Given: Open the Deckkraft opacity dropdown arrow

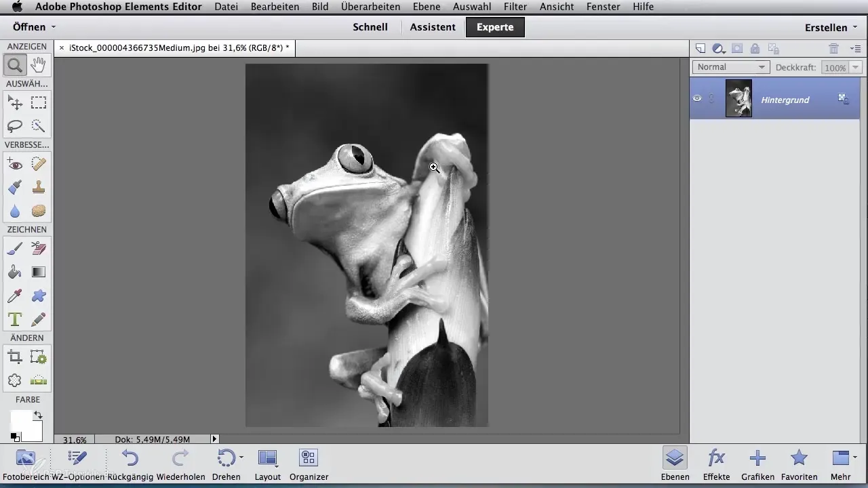Looking at the screenshot, I should coord(855,67).
